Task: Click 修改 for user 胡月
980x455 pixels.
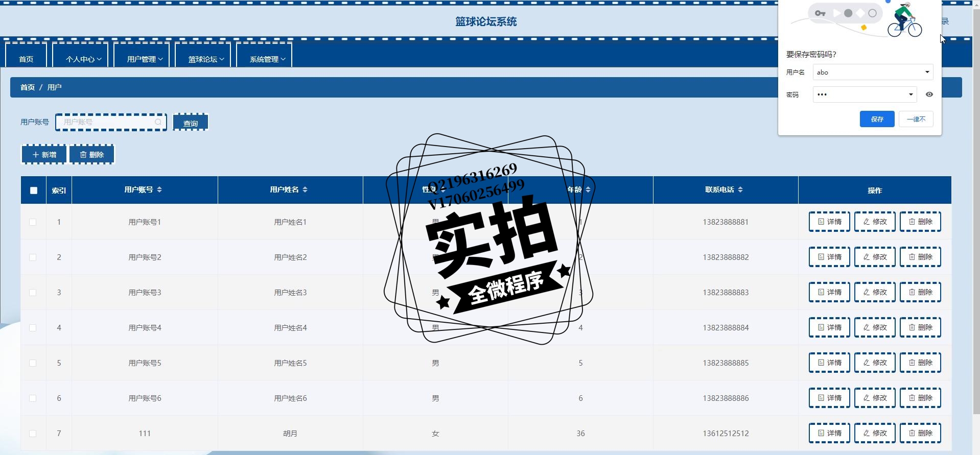Action: pos(875,433)
